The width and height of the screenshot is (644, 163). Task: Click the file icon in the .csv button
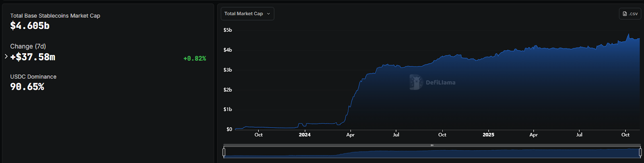625,14
